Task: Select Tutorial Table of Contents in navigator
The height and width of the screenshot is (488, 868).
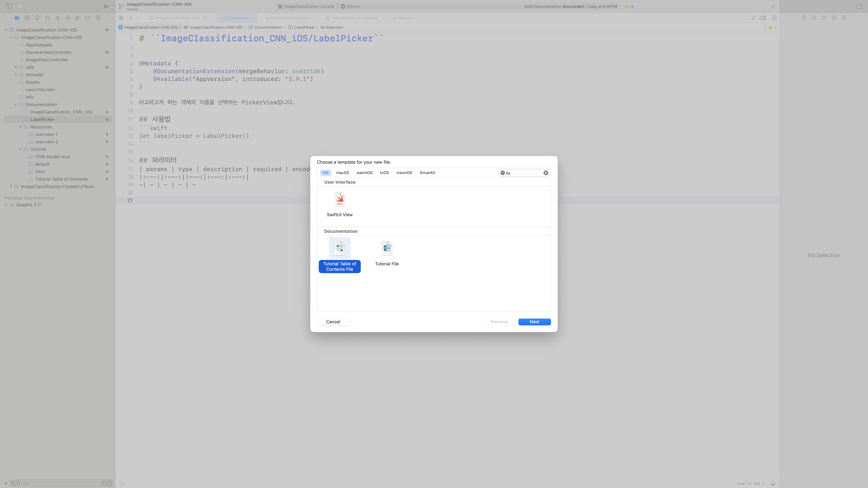Action: pyautogui.click(x=61, y=179)
